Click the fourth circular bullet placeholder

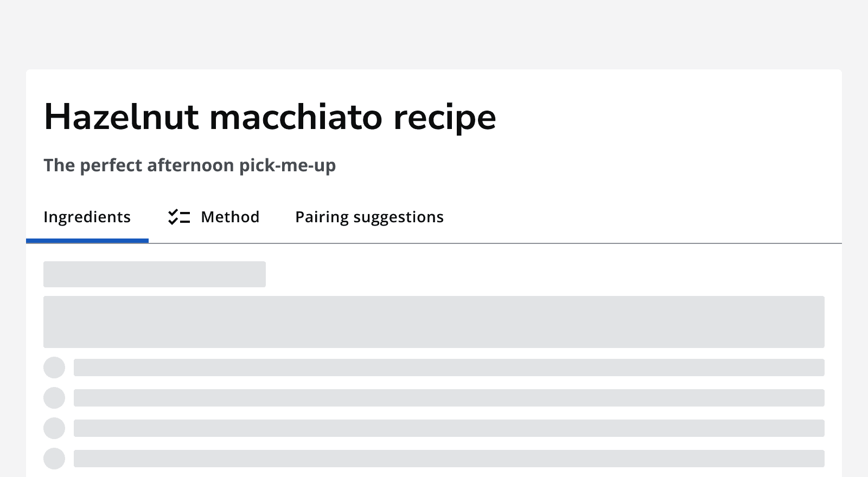click(x=54, y=459)
